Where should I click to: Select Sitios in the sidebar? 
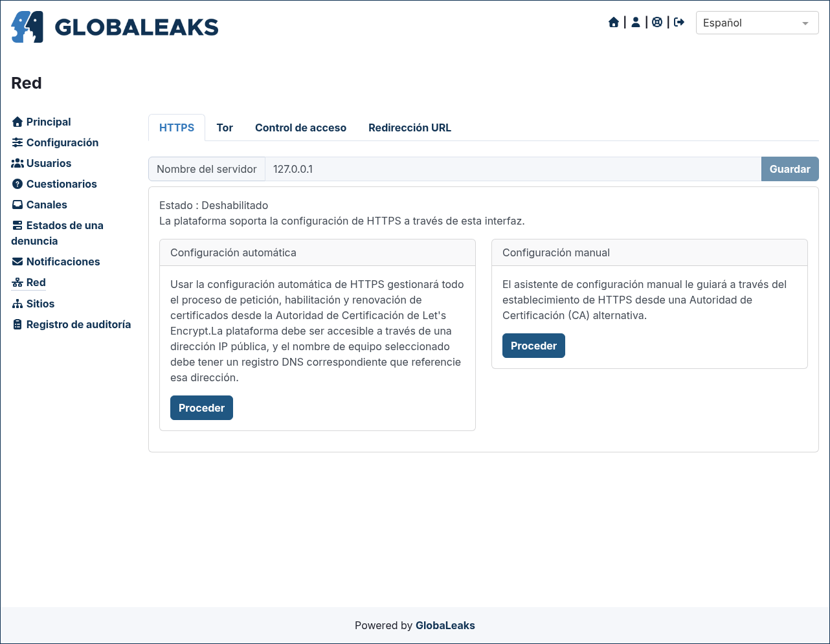click(33, 304)
